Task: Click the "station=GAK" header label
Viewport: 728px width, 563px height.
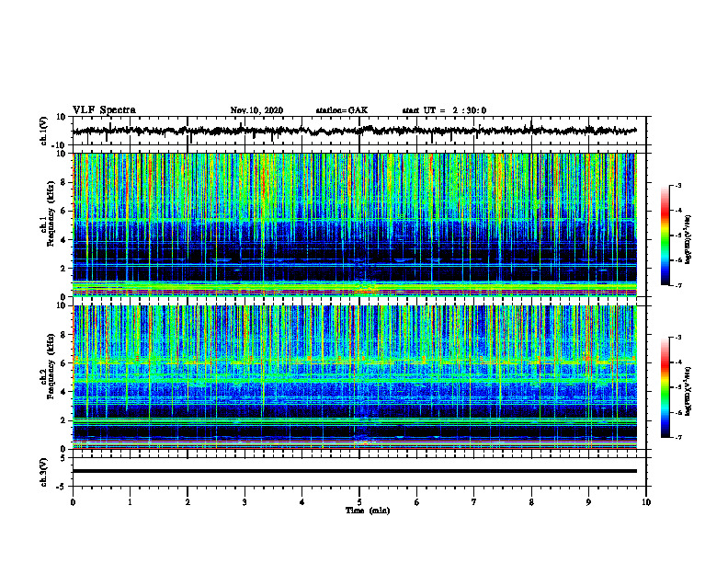Action: (x=342, y=110)
